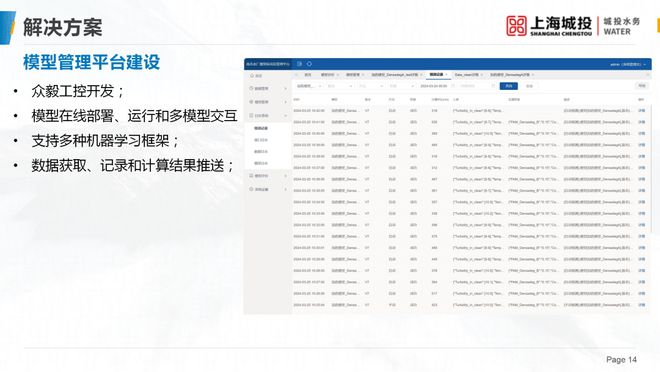Click the blue query button in filter bar
Image resolution: width=660 pixels, height=372 pixels.
pos(508,86)
